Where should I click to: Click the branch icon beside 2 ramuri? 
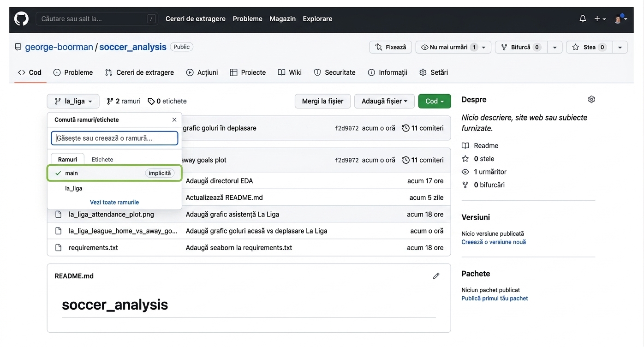[x=110, y=101]
